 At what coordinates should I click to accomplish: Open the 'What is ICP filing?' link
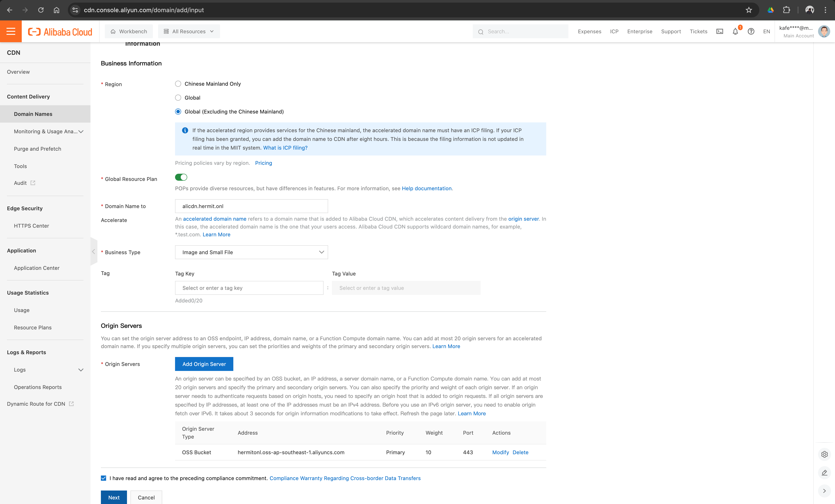[x=285, y=148]
